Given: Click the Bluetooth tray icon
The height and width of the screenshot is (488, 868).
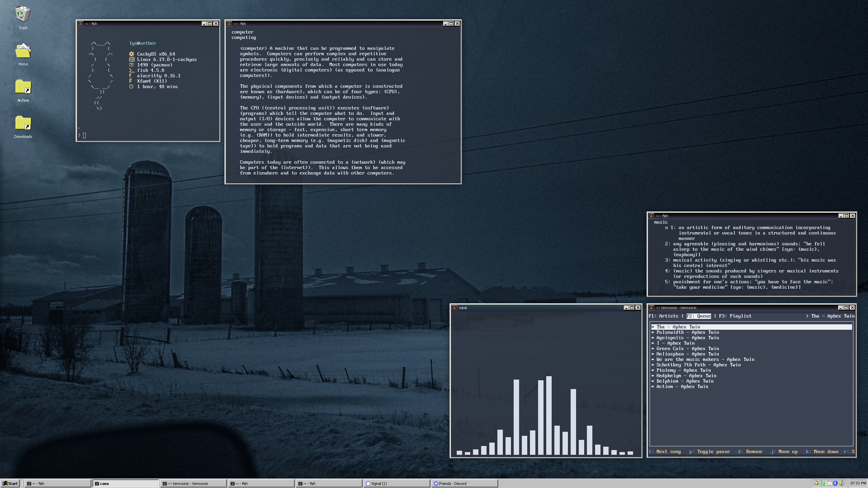Looking at the screenshot, I should (x=835, y=483).
